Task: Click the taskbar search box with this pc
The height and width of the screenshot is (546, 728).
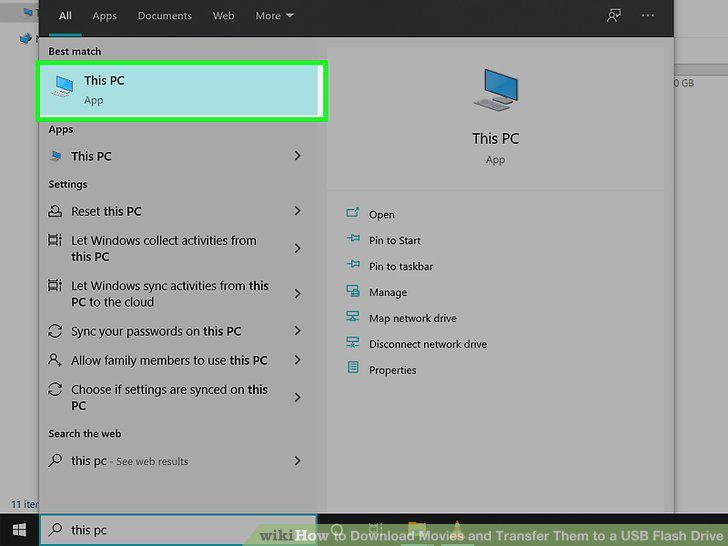Action: pyautogui.click(x=179, y=530)
